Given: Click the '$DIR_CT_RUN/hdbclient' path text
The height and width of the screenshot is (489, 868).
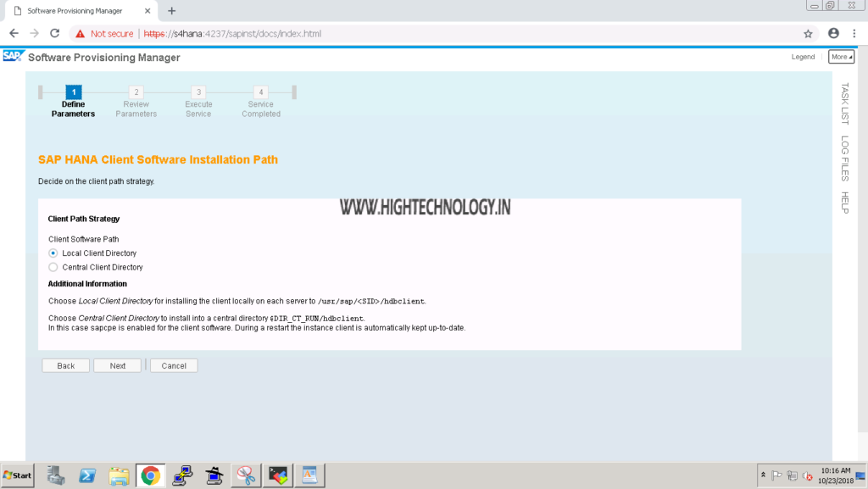Looking at the screenshot, I should point(317,319).
